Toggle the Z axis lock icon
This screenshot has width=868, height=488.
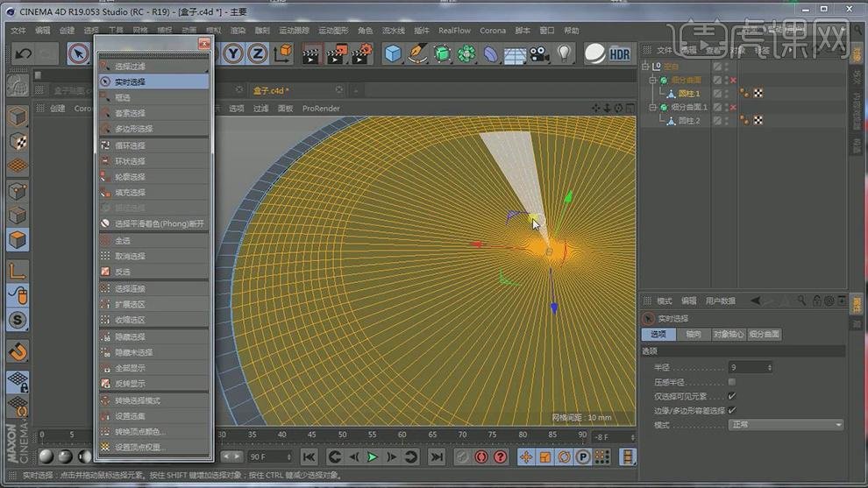(x=258, y=53)
